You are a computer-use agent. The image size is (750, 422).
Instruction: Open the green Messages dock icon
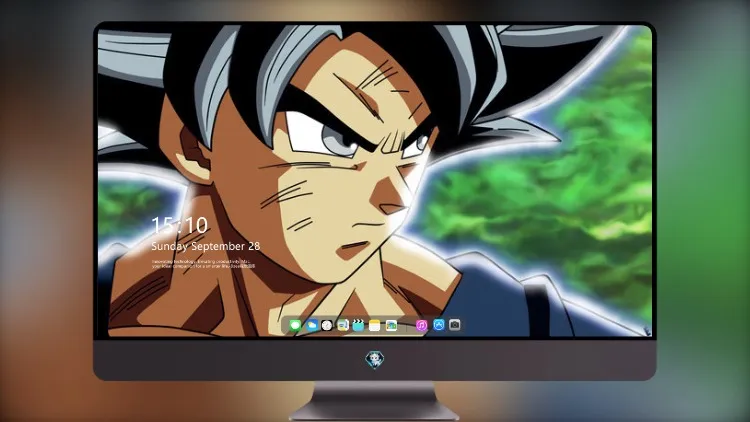coord(295,325)
